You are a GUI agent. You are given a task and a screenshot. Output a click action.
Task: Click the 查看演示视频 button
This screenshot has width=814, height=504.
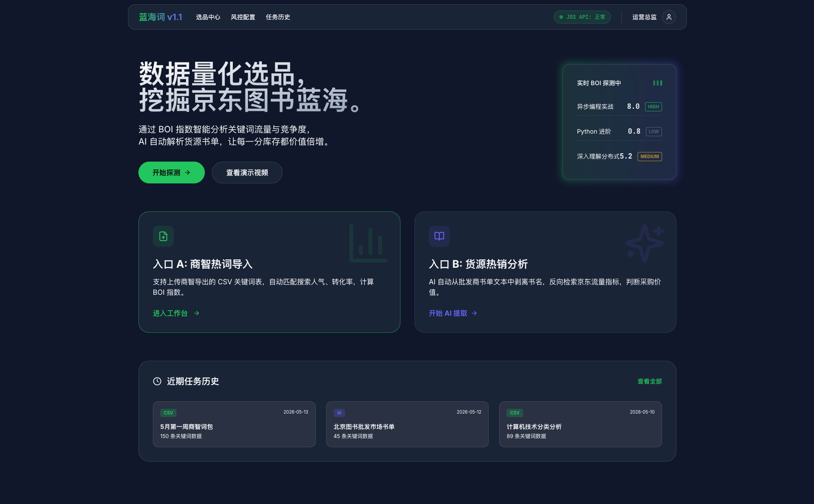pyautogui.click(x=247, y=173)
